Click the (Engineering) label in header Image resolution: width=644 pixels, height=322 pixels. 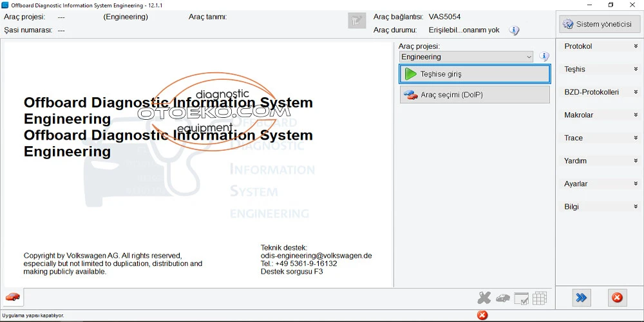coord(126,17)
